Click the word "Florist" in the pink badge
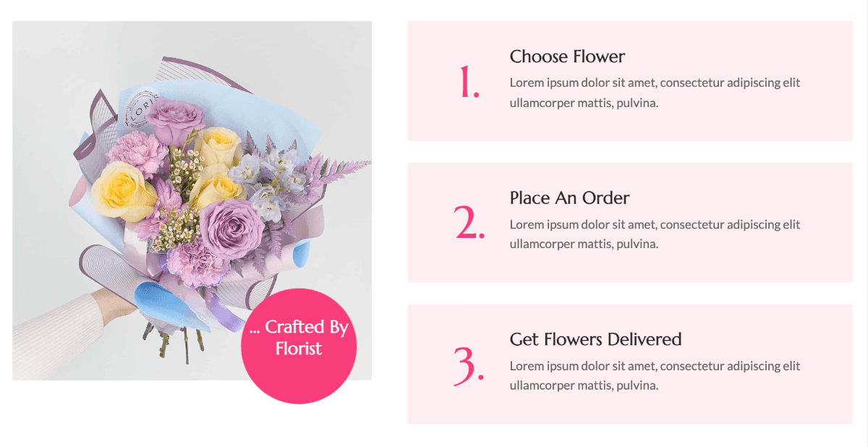The image size is (868, 447). 299,349
